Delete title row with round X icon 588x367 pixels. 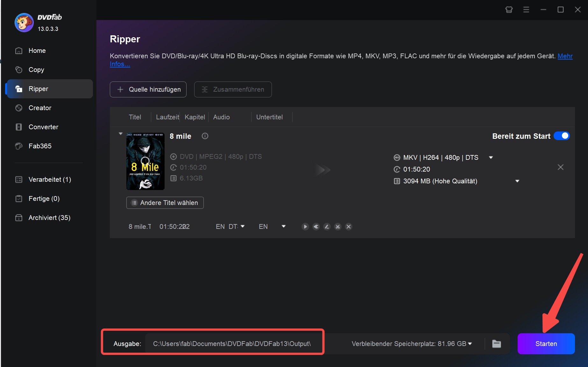click(x=349, y=227)
